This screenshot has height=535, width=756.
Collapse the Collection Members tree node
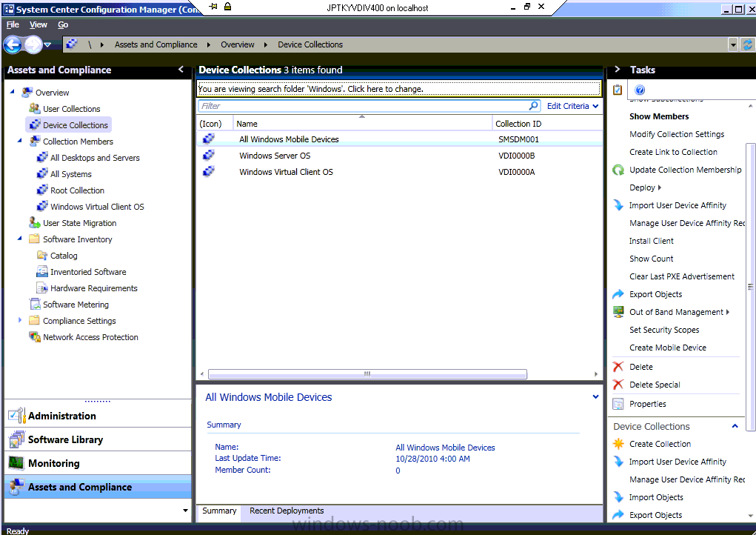20,141
